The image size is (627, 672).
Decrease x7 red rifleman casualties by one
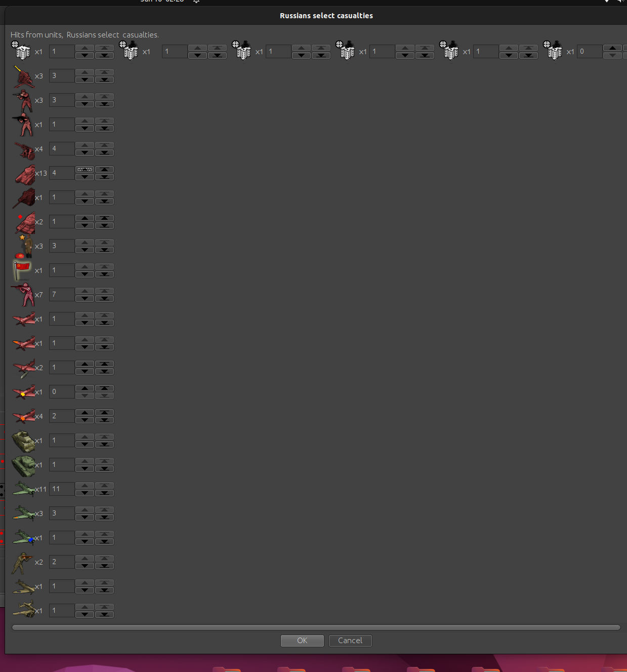[x=85, y=298]
